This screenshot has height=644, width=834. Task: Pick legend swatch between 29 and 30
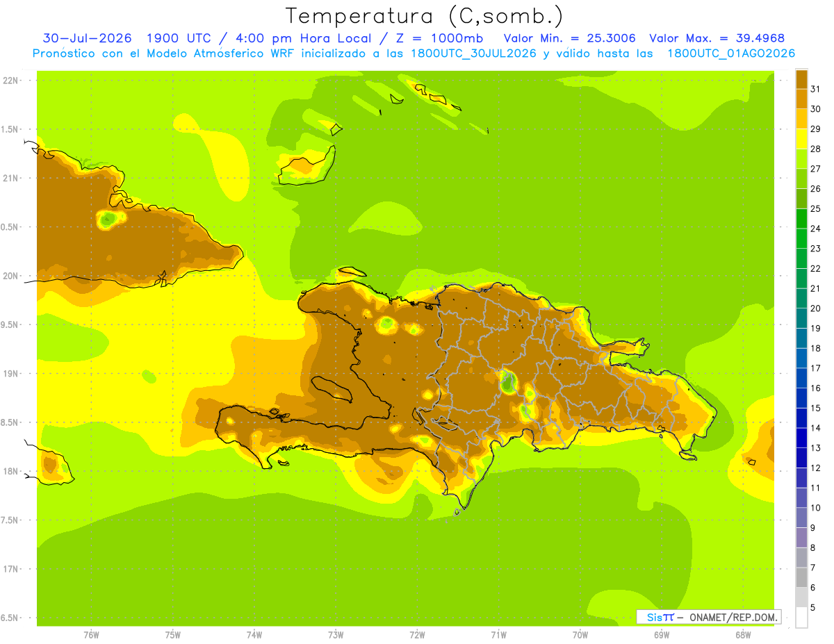pos(801,119)
